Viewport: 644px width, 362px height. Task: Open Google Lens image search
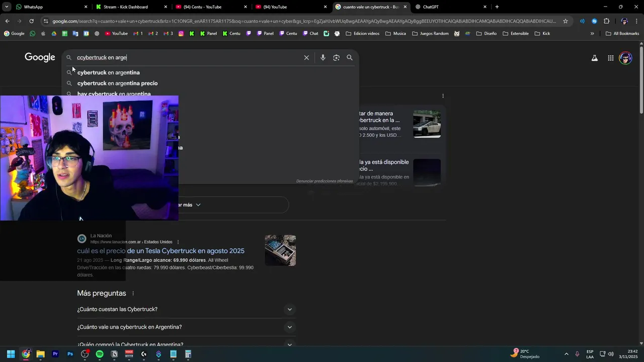point(336,58)
